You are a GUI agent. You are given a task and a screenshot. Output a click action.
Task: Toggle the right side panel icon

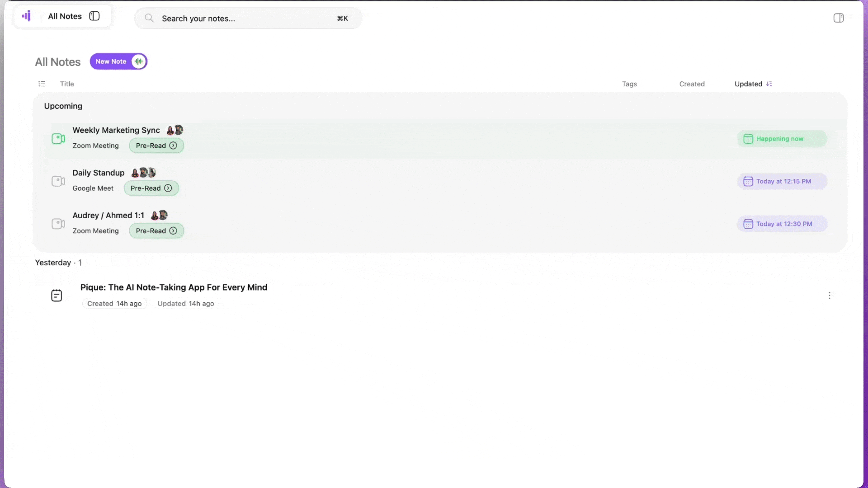pos(838,18)
